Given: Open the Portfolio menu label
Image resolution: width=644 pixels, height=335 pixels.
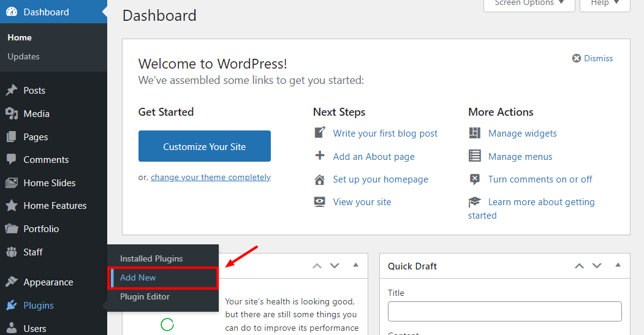Looking at the screenshot, I should click(x=41, y=228).
